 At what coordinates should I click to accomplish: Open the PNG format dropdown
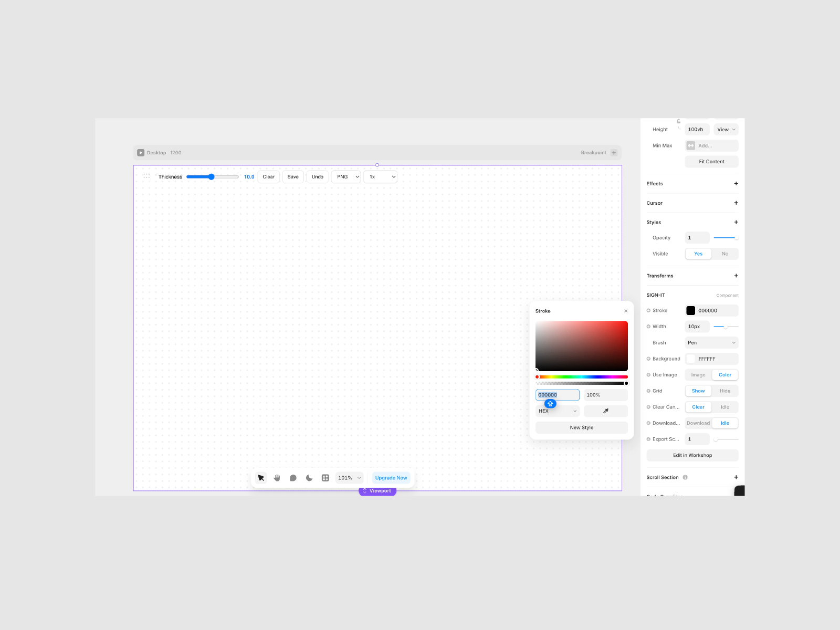pos(346,177)
